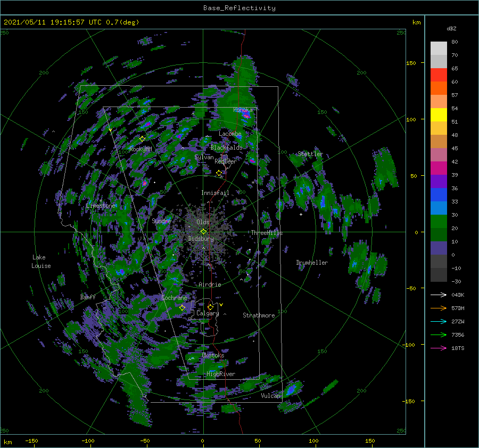
Task: Select the slate purple 0-10 dBZ band
Action: click(x=439, y=248)
